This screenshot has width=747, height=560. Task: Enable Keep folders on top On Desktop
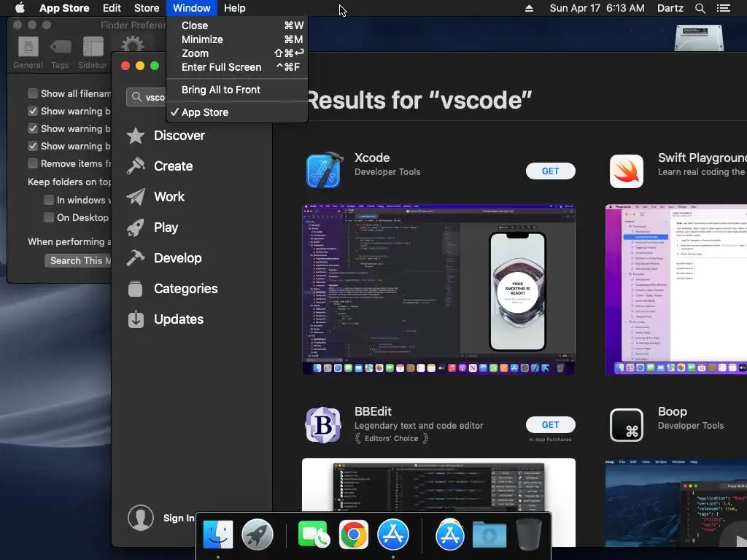(x=49, y=217)
